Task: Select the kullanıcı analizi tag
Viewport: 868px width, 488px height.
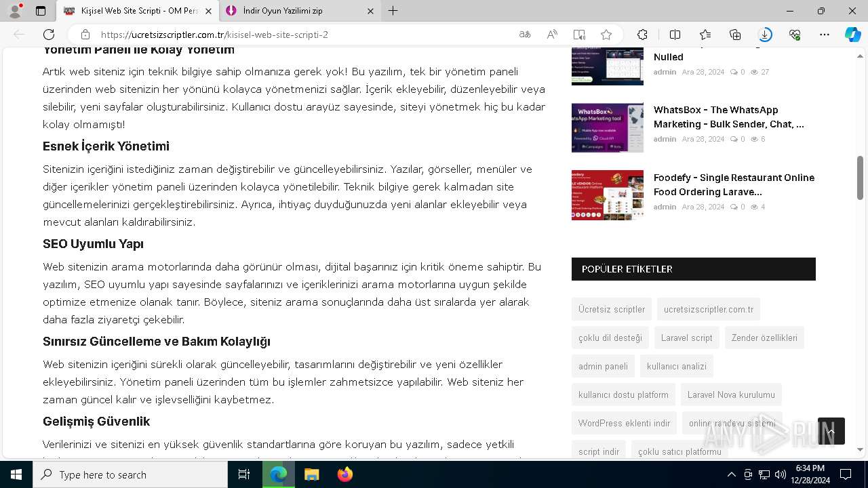Action: tap(677, 366)
